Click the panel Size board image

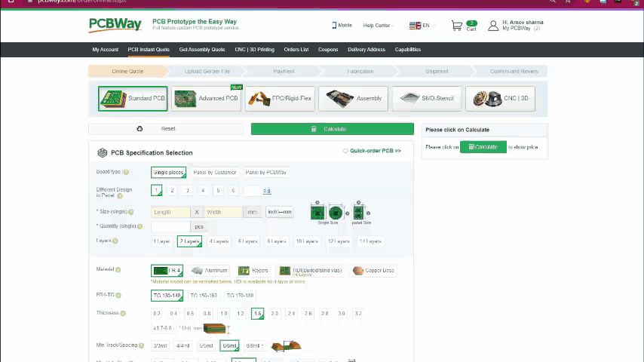click(x=358, y=213)
